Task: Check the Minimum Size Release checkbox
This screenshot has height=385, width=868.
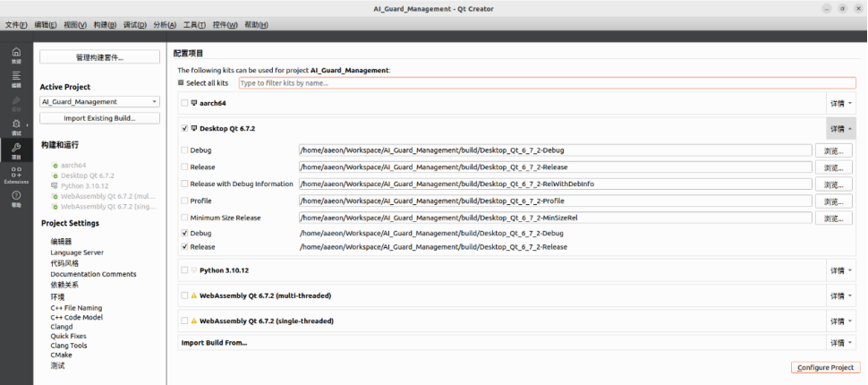Action: point(184,218)
